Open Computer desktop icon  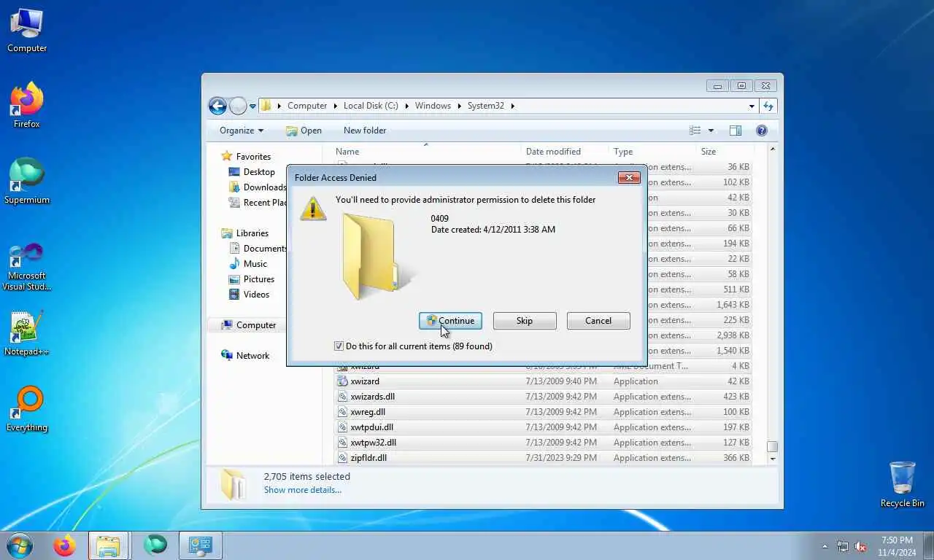(27, 31)
